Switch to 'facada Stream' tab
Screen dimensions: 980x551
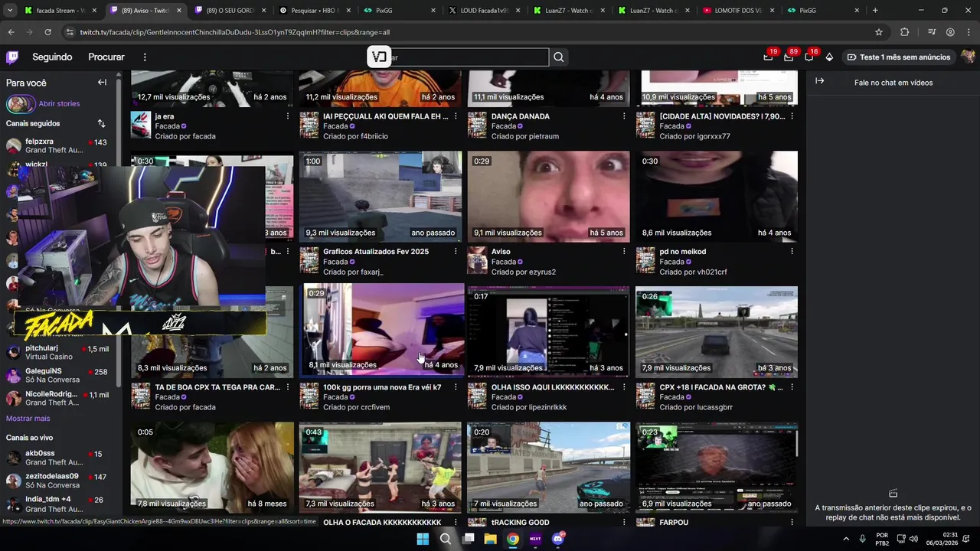(x=60, y=11)
